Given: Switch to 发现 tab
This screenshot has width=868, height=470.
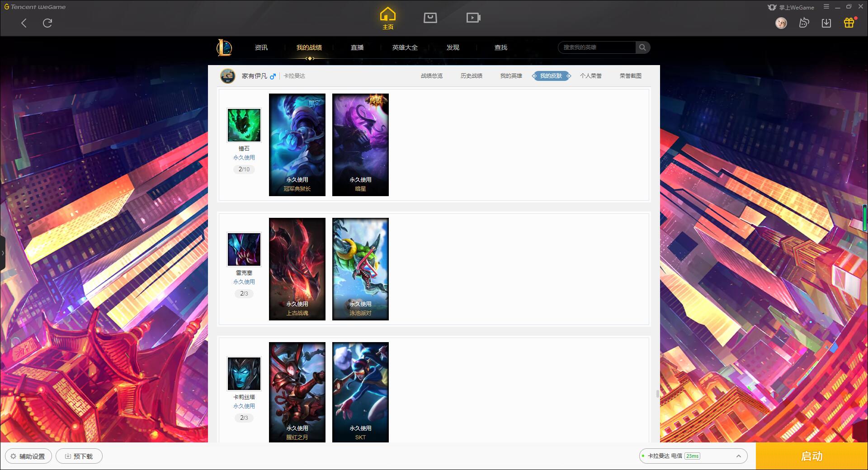Looking at the screenshot, I should click(x=453, y=47).
